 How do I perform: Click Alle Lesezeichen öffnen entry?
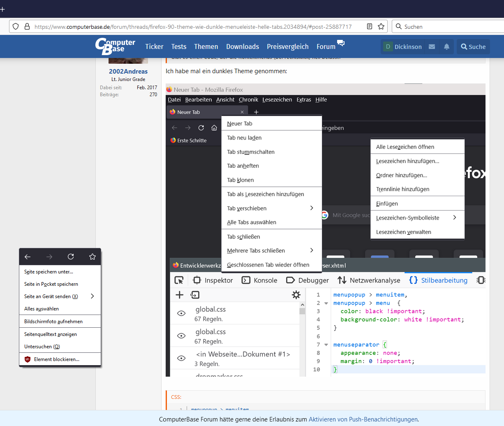pyautogui.click(x=417, y=147)
